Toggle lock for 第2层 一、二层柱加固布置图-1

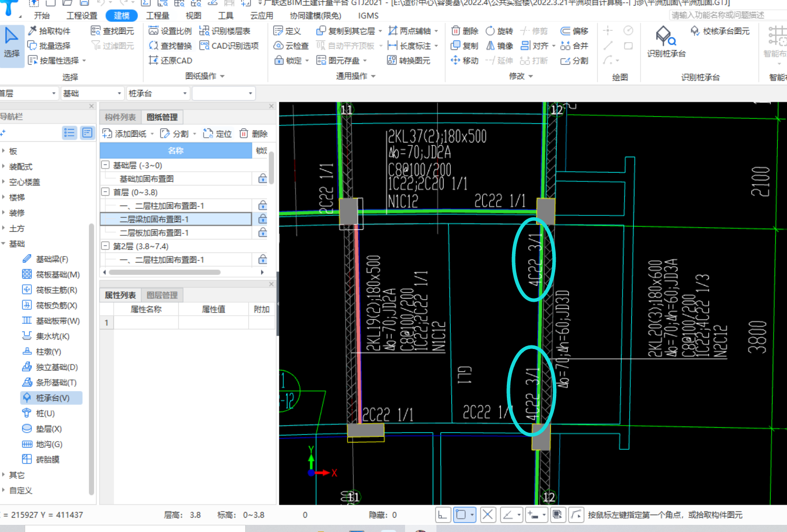click(x=263, y=260)
